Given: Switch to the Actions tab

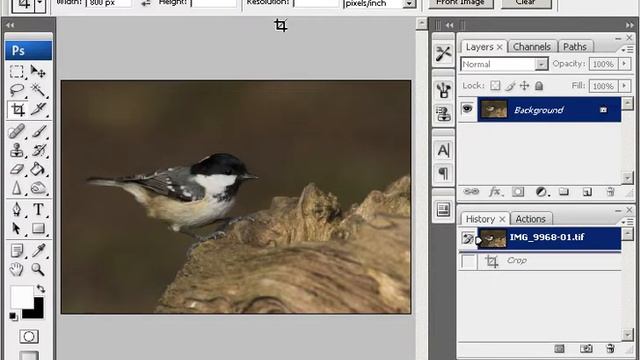Looking at the screenshot, I should [x=530, y=219].
